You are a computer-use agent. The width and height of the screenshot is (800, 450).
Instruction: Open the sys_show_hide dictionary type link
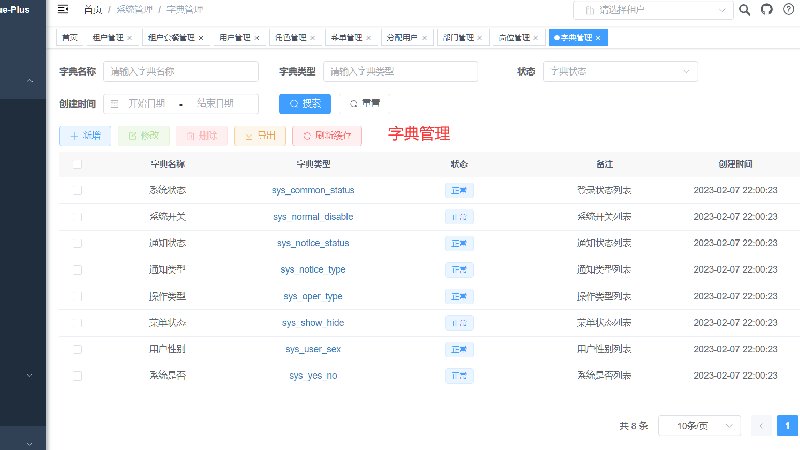pos(313,323)
